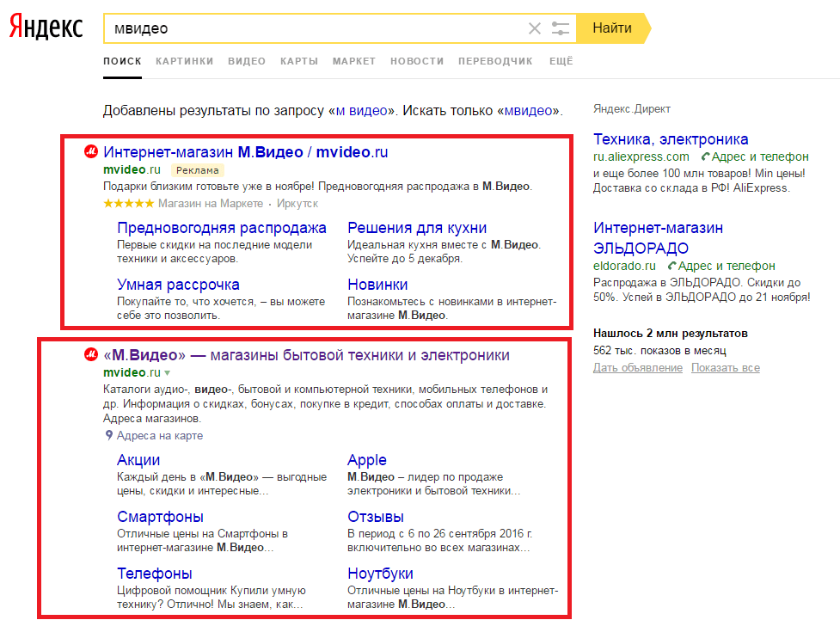Click the Дать объявление link
Image resolution: width=840 pixels, height=620 pixels.
pyautogui.click(x=637, y=368)
